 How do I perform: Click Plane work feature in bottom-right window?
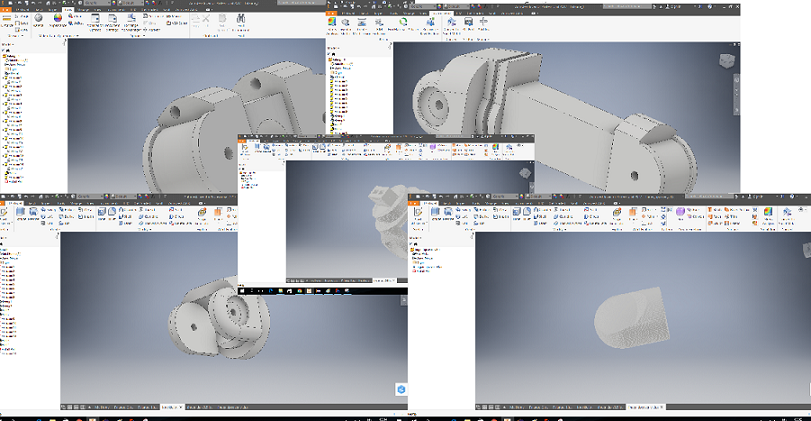point(632,214)
